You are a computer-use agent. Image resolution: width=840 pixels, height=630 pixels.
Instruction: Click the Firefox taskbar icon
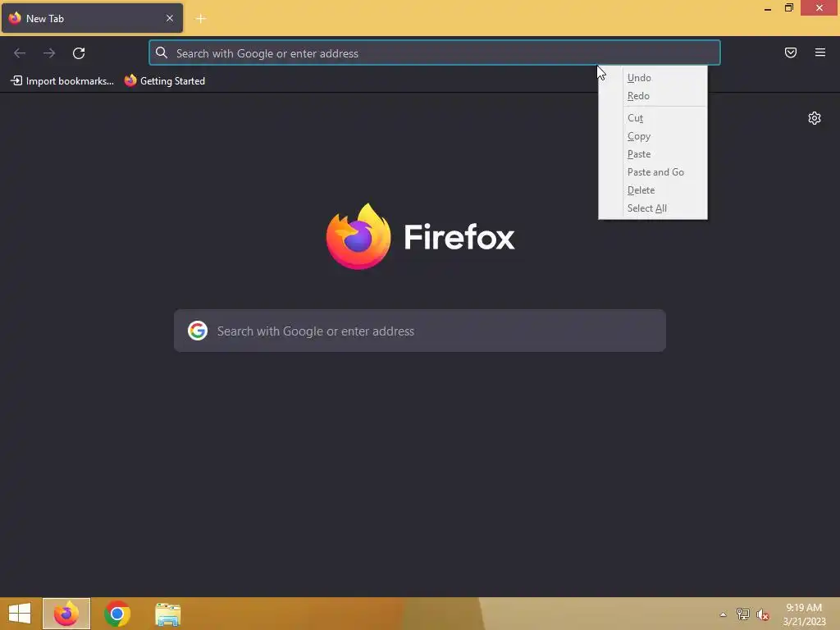(66, 614)
